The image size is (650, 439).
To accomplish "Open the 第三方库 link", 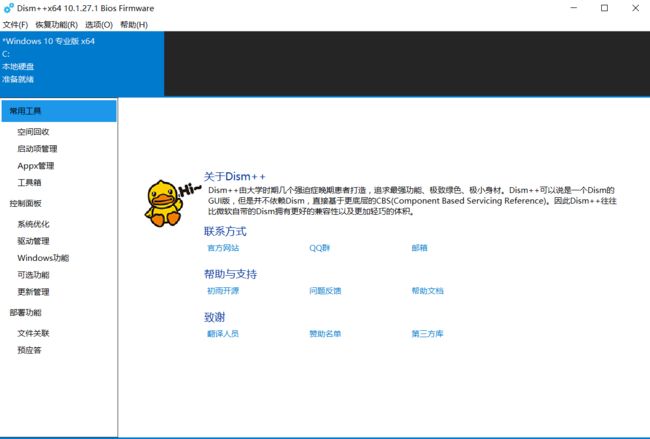I will (427, 333).
